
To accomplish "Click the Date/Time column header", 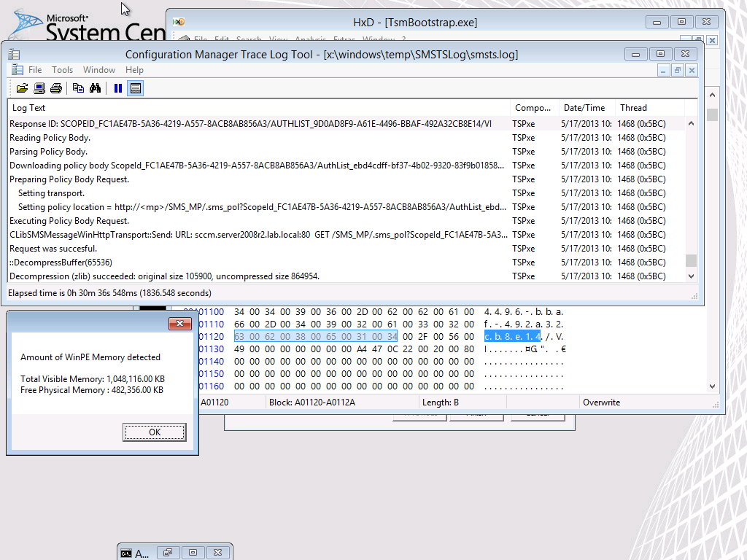I will [x=587, y=108].
